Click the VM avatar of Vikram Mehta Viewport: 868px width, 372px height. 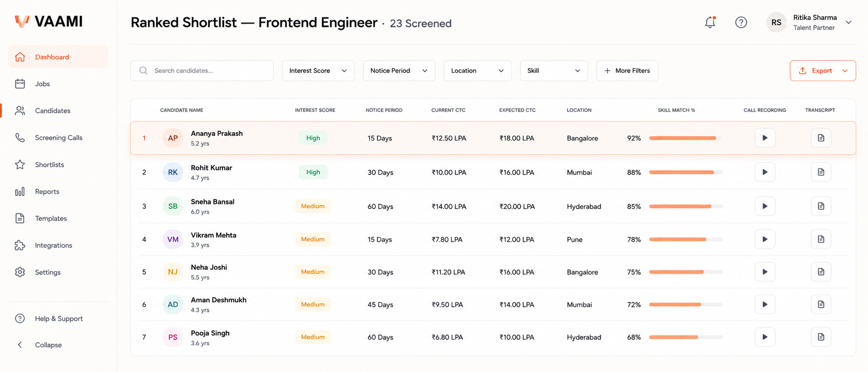pos(173,239)
